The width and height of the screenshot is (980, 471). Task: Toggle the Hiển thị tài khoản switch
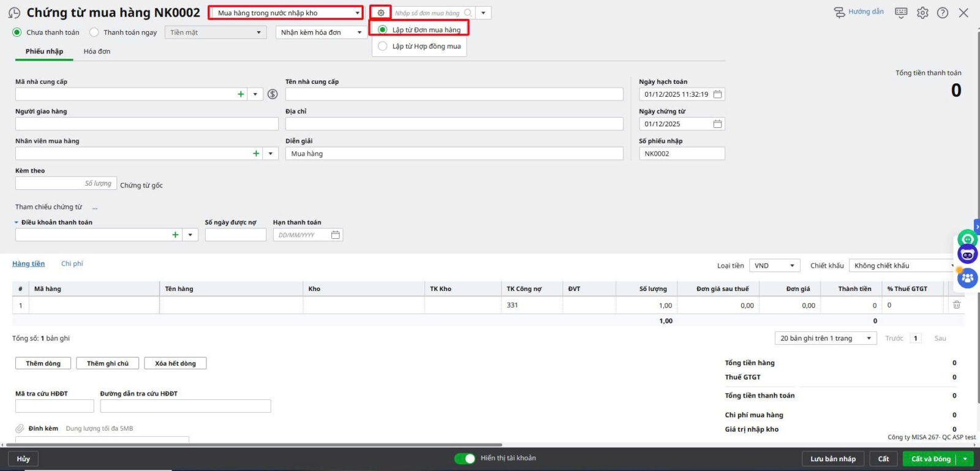click(464, 458)
